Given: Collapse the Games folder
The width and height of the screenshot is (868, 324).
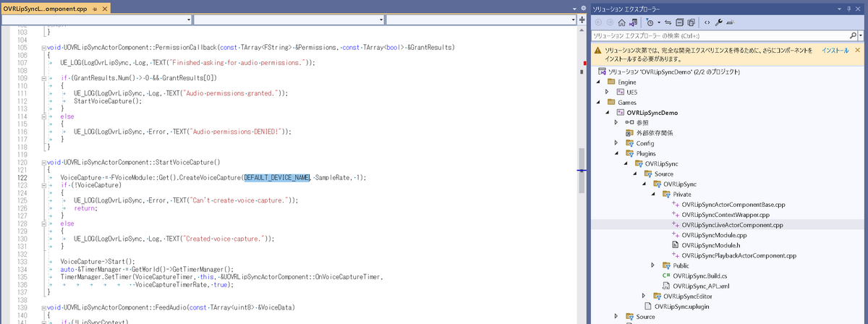Looking at the screenshot, I should [599, 103].
